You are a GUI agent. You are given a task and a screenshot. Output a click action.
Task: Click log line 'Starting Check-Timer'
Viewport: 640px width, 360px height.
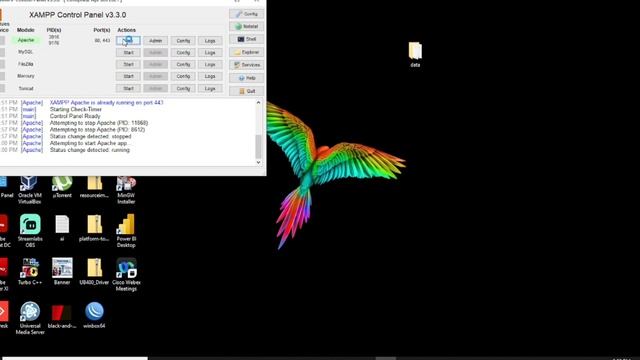point(76,109)
